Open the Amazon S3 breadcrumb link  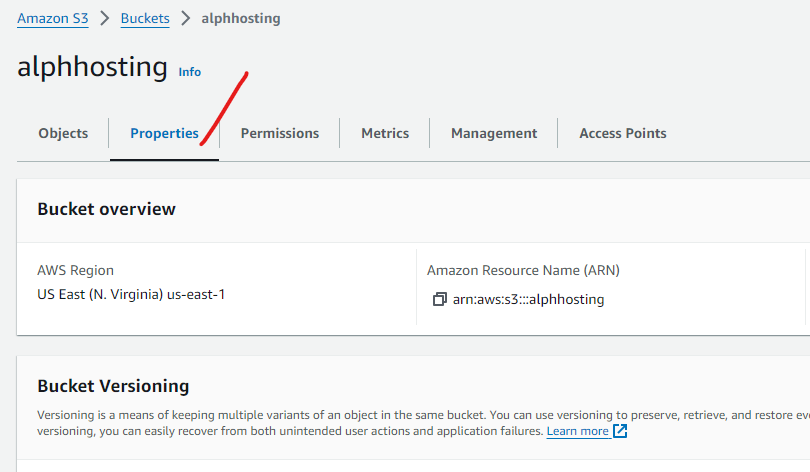[53, 18]
